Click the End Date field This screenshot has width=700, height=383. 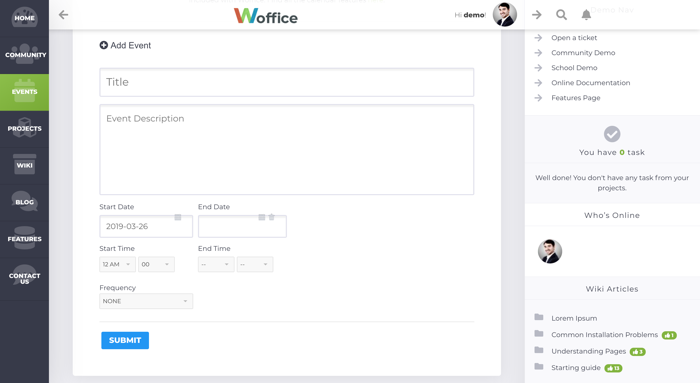click(242, 226)
